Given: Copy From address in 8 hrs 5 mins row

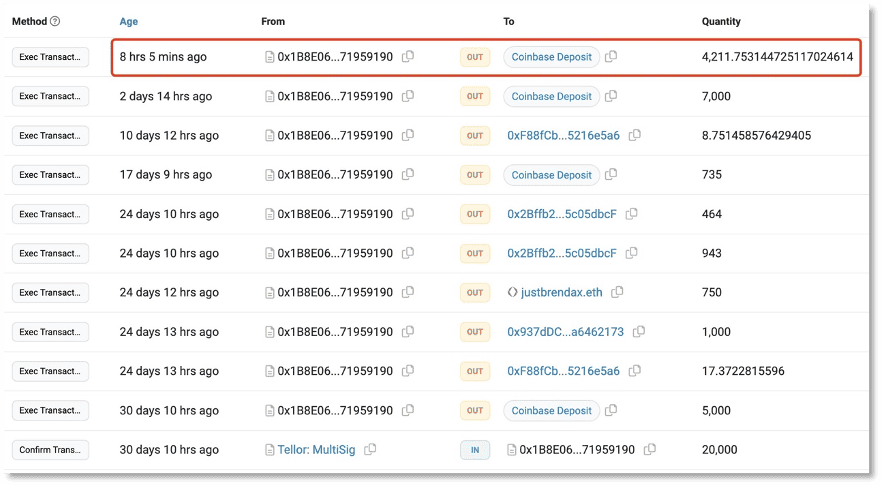Looking at the screenshot, I should [408, 56].
